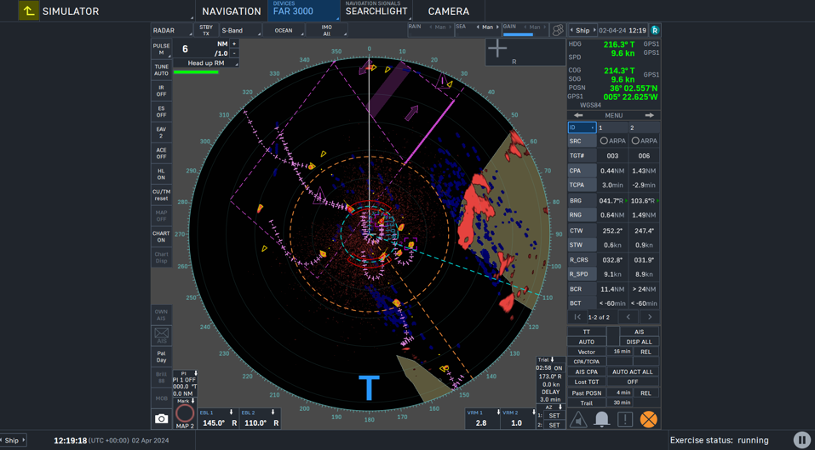816x452 pixels.
Task: Go to next target page
Action: [x=649, y=317]
